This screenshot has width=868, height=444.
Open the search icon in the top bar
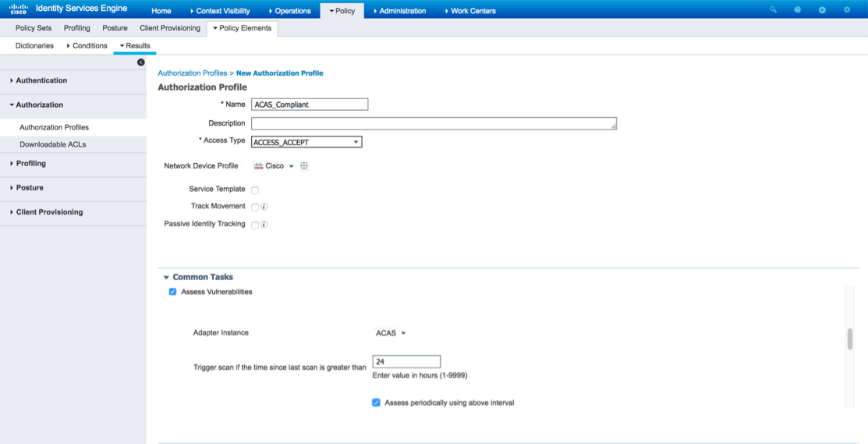[774, 10]
